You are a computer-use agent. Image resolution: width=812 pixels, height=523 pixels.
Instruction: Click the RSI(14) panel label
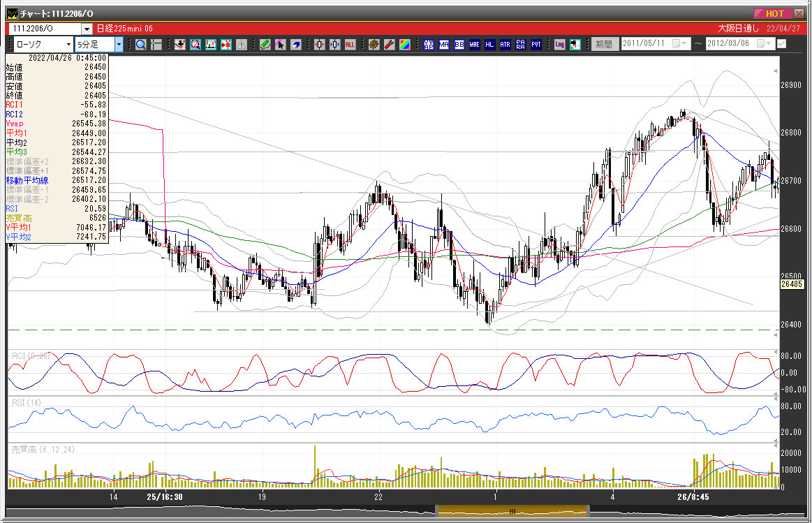[x=26, y=403]
